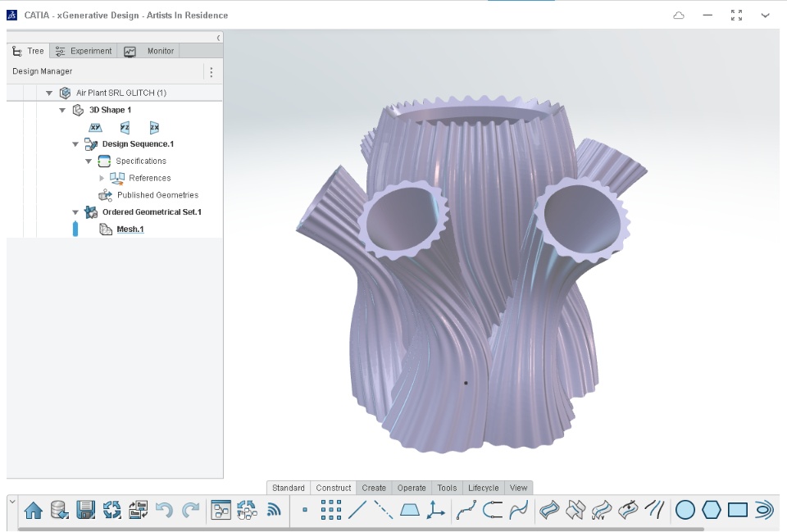Select the Point grid pattern tool
Screen dimensions: 787x532
pos(331,510)
